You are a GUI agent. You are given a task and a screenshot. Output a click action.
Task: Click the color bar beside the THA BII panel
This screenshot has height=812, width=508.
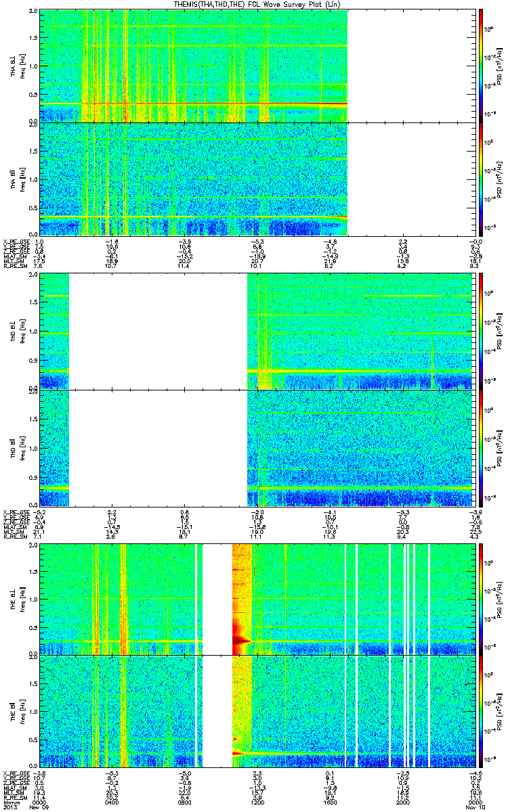click(480, 179)
